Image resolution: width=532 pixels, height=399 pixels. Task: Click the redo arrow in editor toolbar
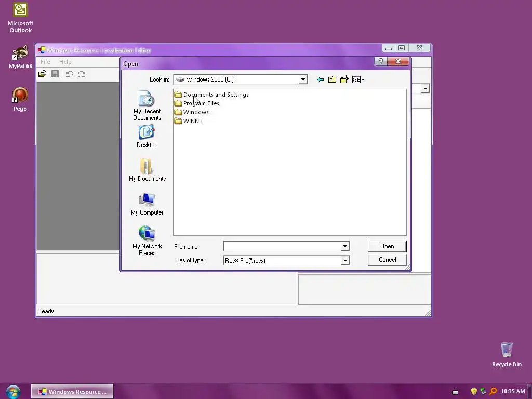click(x=82, y=74)
